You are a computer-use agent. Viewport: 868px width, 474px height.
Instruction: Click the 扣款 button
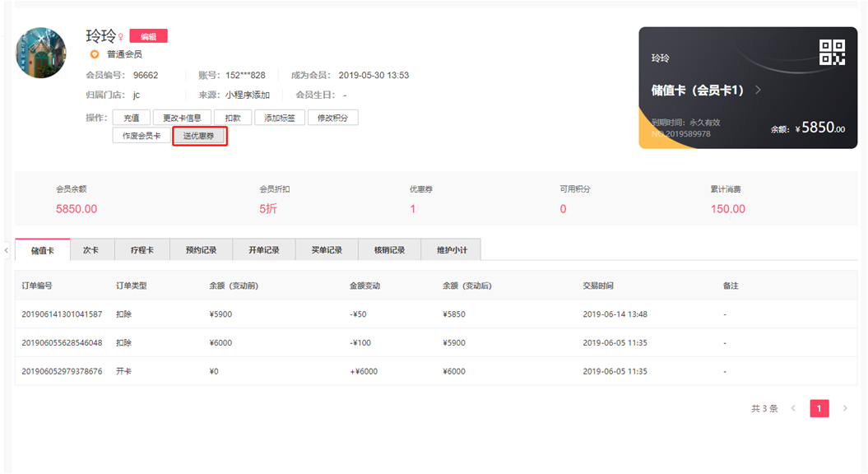pos(233,118)
